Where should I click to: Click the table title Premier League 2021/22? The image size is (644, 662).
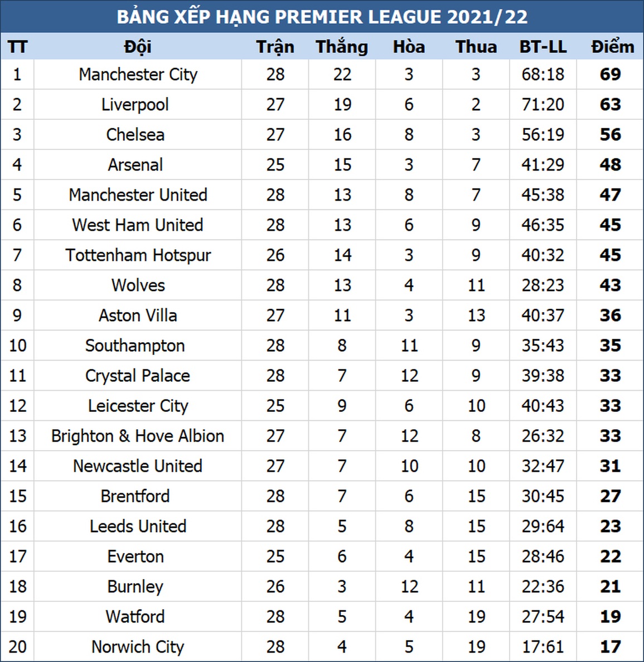pyautogui.click(x=322, y=17)
